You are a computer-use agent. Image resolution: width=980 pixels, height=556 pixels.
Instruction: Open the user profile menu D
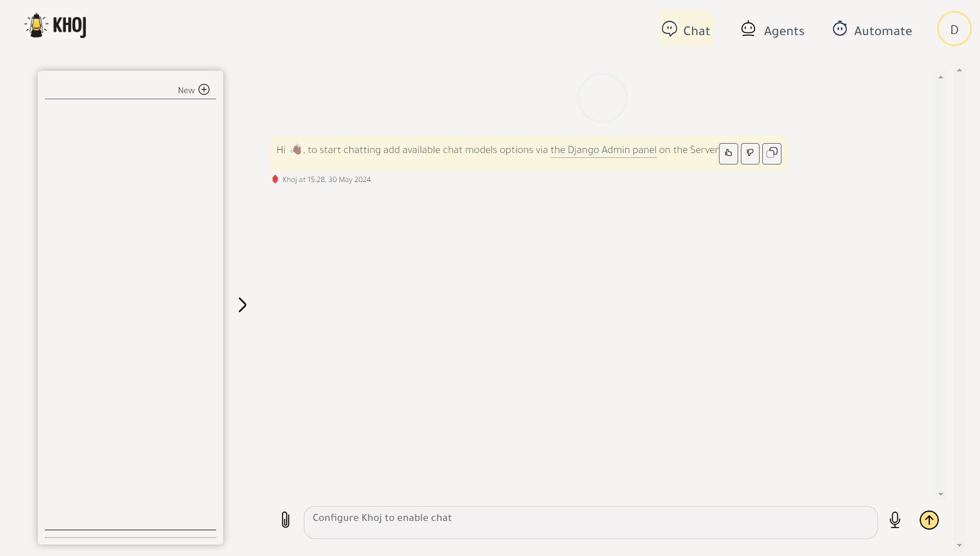(x=954, y=29)
